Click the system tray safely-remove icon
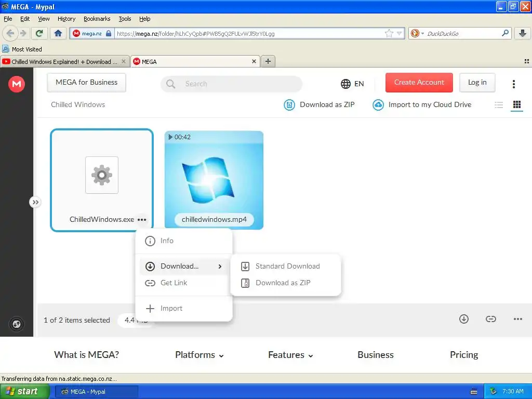This screenshot has height=399, width=532. tap(494, 392)
